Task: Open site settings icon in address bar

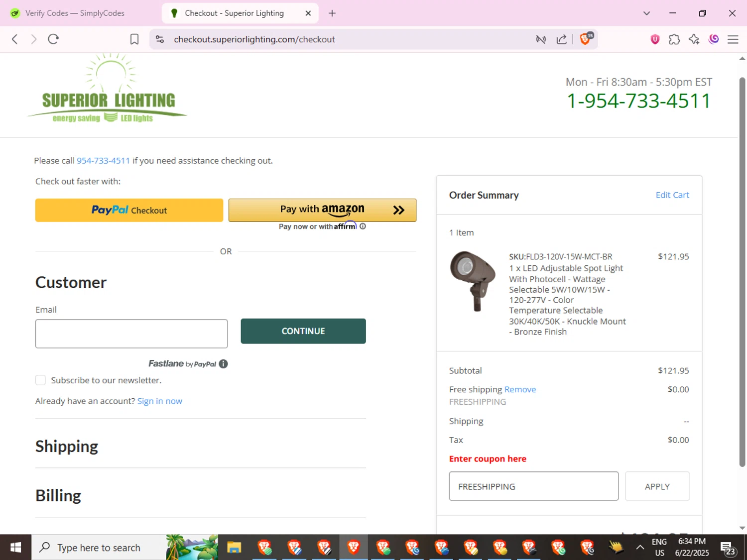Action: 160,39
